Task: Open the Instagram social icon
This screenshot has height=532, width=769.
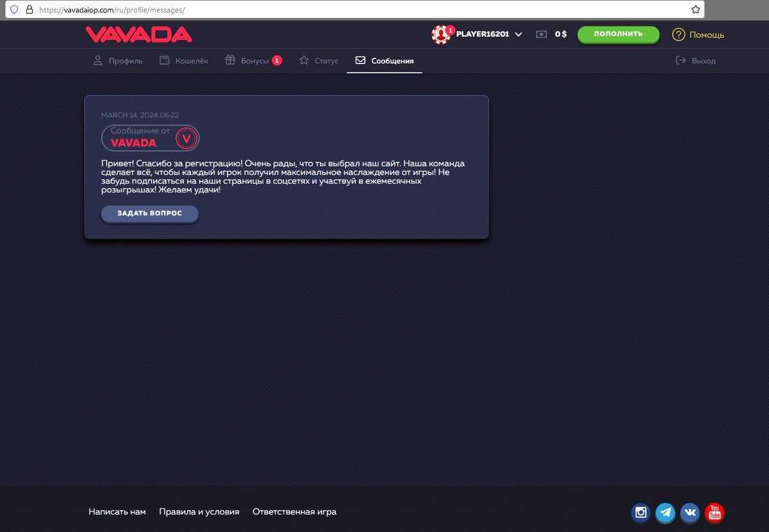Action: 641,512
